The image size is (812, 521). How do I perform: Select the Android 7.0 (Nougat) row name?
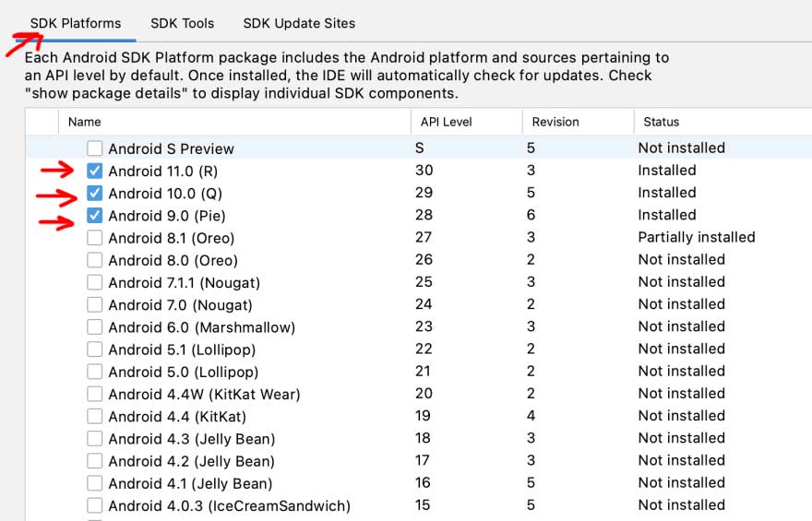180,304
